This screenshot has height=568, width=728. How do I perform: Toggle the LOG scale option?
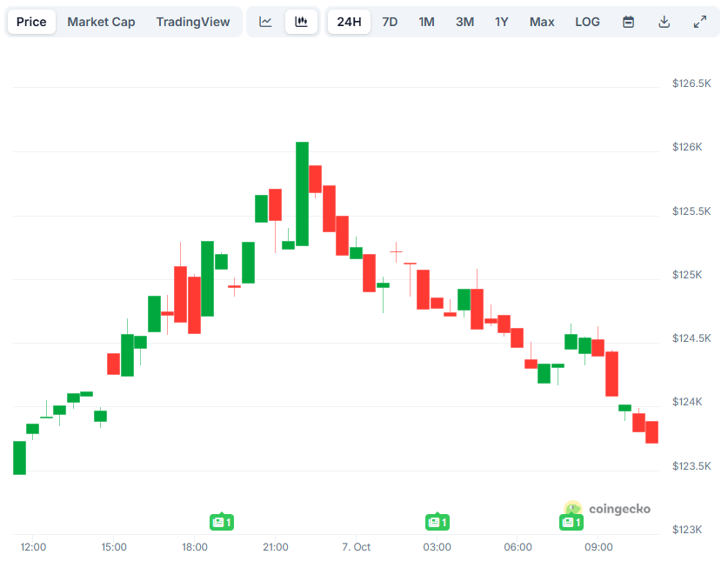pyautogui.click(x=587, y=22)
